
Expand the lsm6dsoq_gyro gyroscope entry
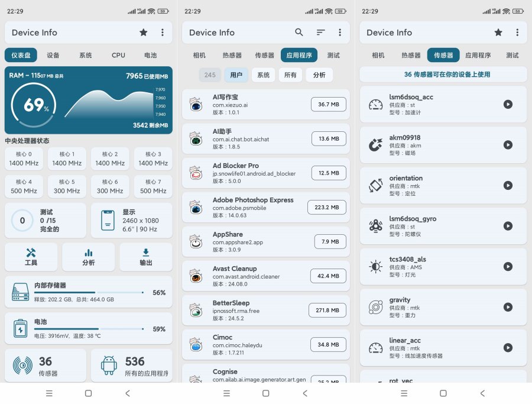click(508, 225)
